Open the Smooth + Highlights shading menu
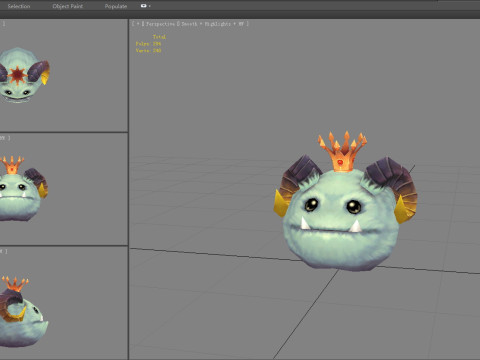The image size is (480, 360). (206, 24)
